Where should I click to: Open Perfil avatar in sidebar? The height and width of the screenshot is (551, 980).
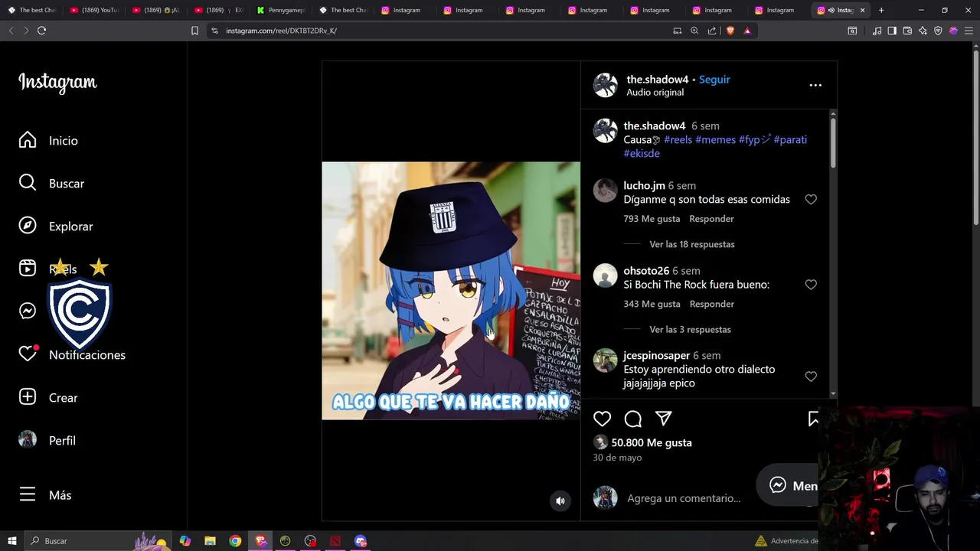[28, 439]
